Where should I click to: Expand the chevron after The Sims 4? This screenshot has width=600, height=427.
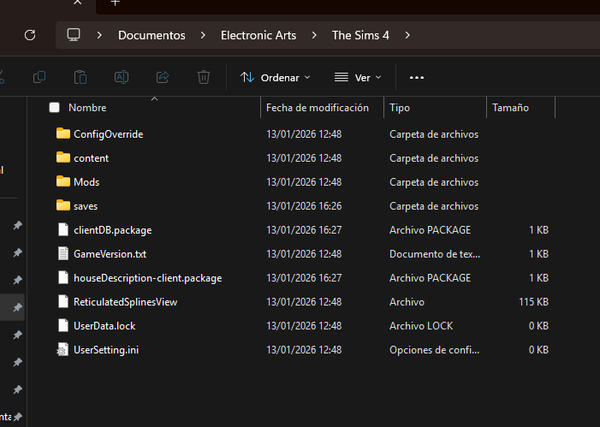[408, 35]
